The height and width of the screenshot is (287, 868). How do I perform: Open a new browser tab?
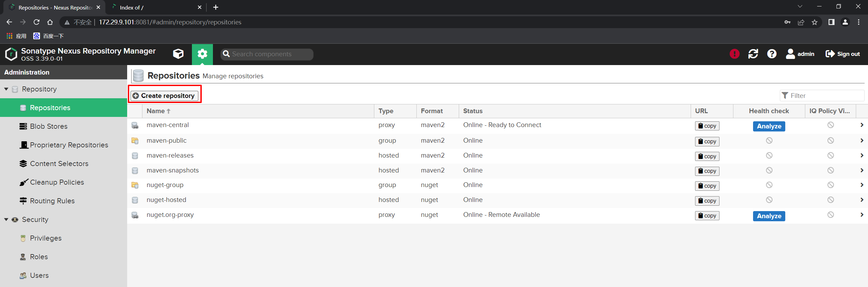coord(216,7)
